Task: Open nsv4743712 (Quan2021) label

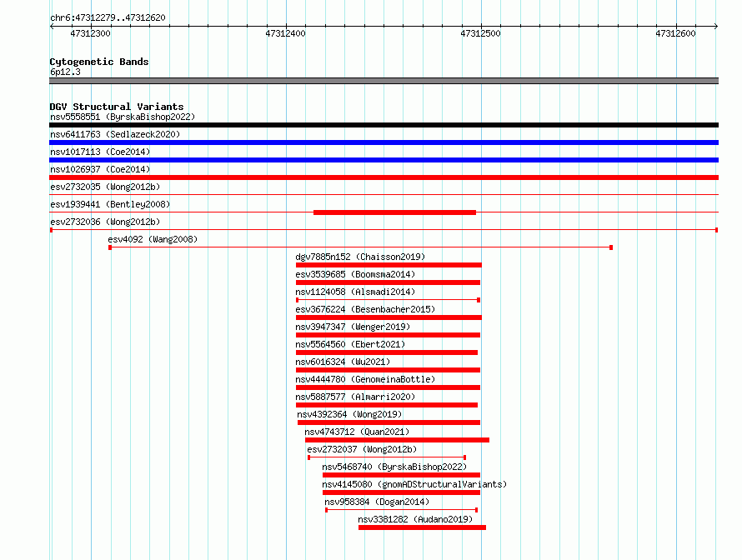Action: pos(357,432)
